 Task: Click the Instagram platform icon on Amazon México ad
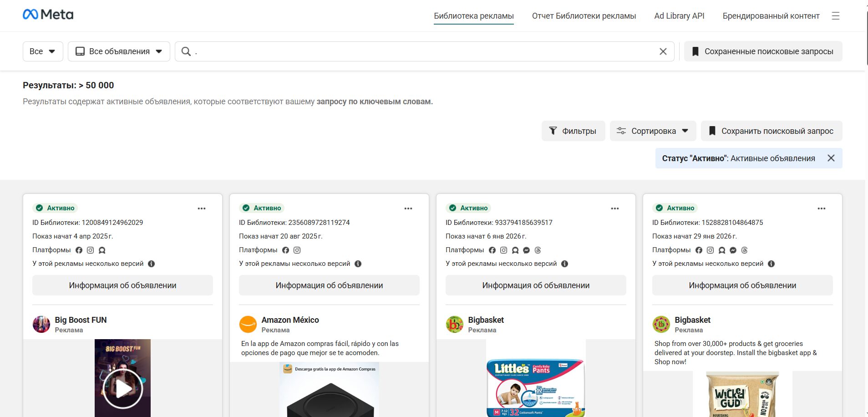(x=297, y=250)
